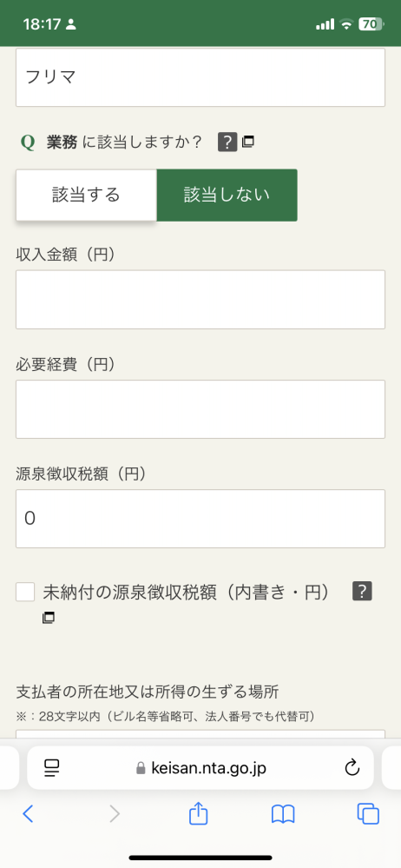The width and height of the screenshot is (401, 868).
Task: Focus the 必要経費（円） input field
Action: click(200, 409)
